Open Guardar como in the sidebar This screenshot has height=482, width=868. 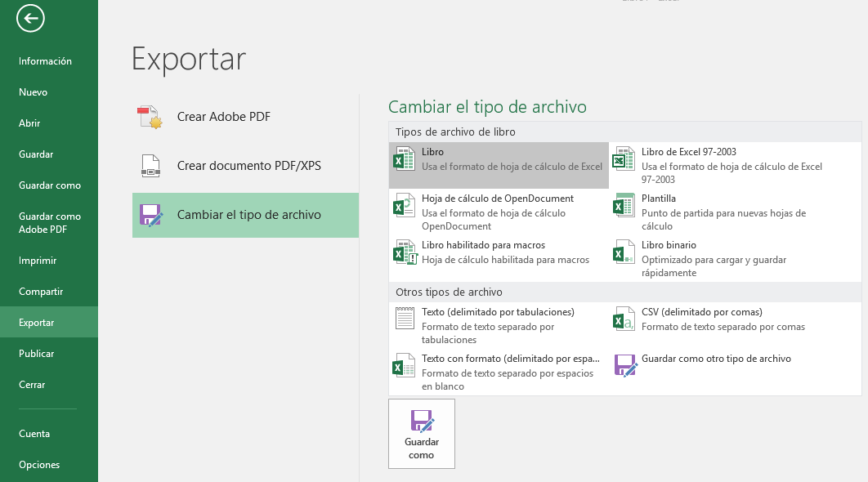point(50,185)
